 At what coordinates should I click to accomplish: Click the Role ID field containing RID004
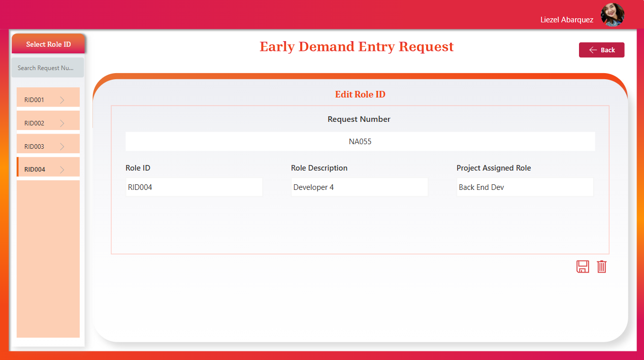[194, 187]
